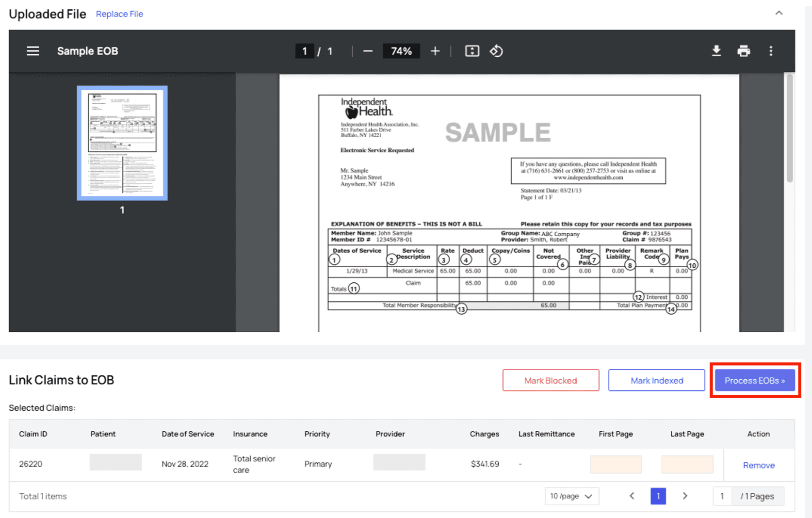Rotate the document counterclockwise
812x518 pixels.
click(496, 51)
